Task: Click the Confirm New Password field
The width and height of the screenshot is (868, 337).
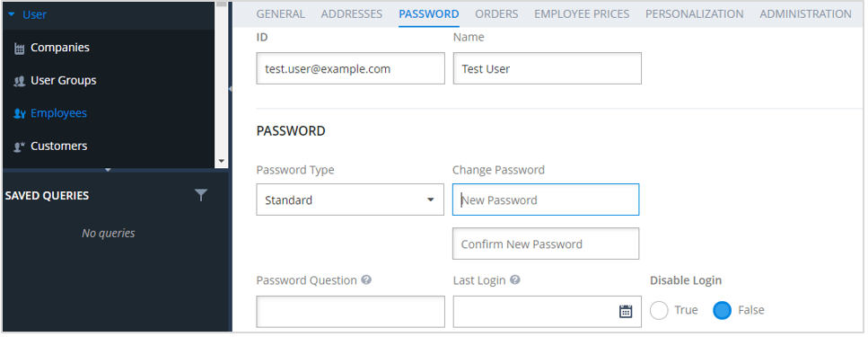Action: pos(546,244)
